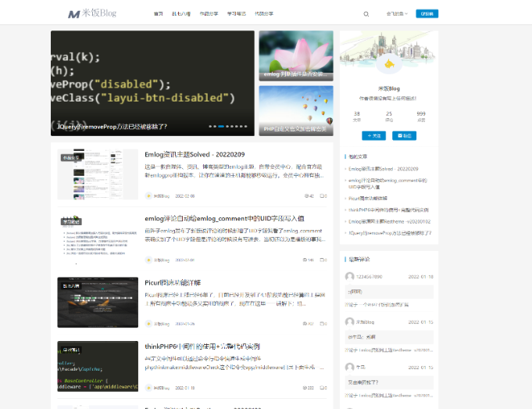Click avatar of second commenter dated 2022-01-15
This screenshot has width=532, height=409.
pos(349,321)
